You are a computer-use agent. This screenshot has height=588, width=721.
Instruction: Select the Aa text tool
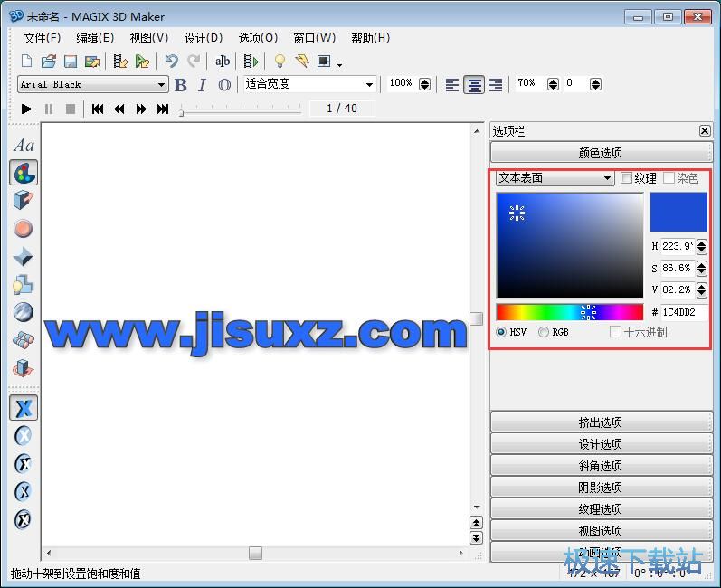click(24, 146)
